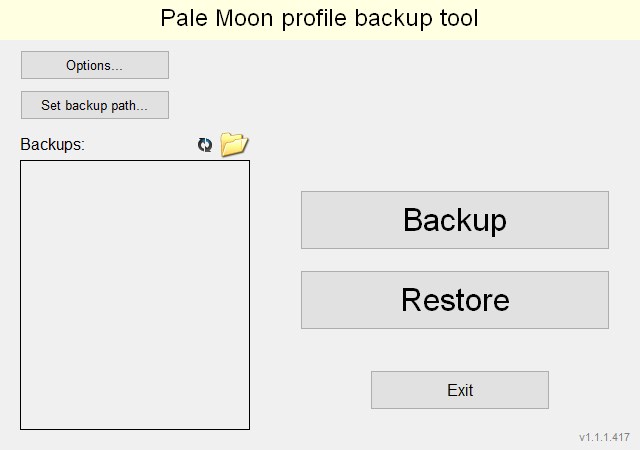
Task: Choose a new backup path location
Action: [x=95, y=105]
